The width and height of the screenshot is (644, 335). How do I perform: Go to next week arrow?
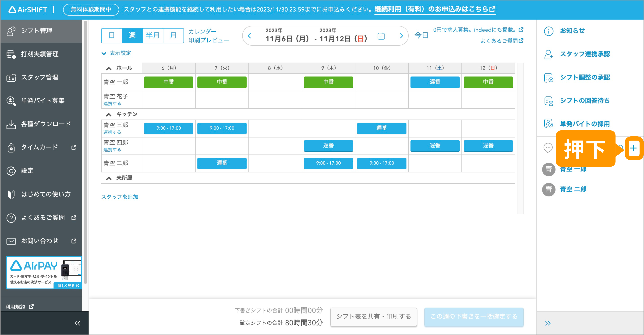coord(401,36)
